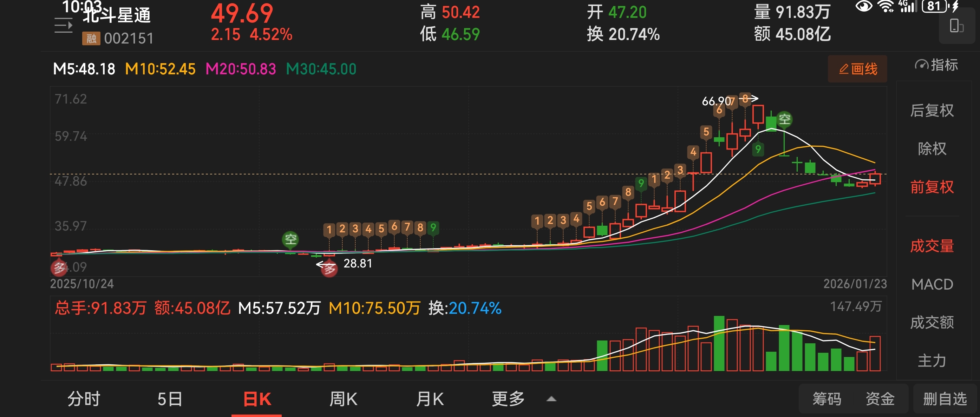The height and width of the screenshot is (417, 980).
Task: Click the latest red volume bar
Action: [x=875, y=353]
